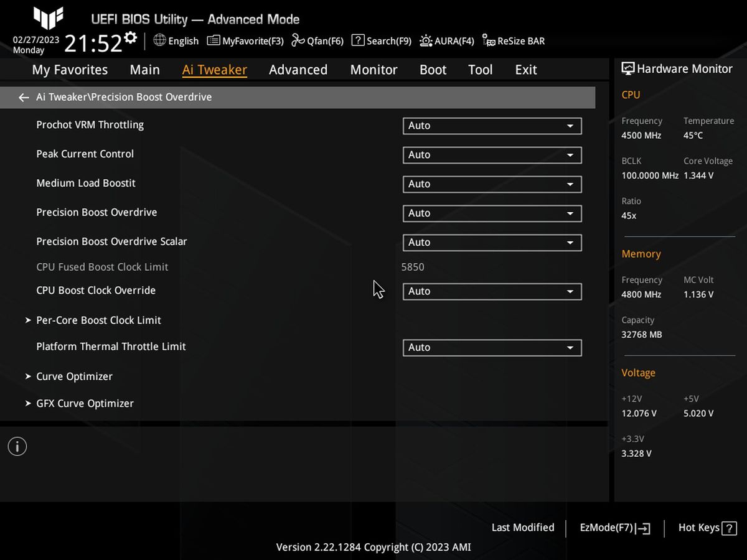Open Prochot VRM Throttling dropdown
Image resolution: width=747 pixels, height=560 pixels.
(x=492, y=126)
